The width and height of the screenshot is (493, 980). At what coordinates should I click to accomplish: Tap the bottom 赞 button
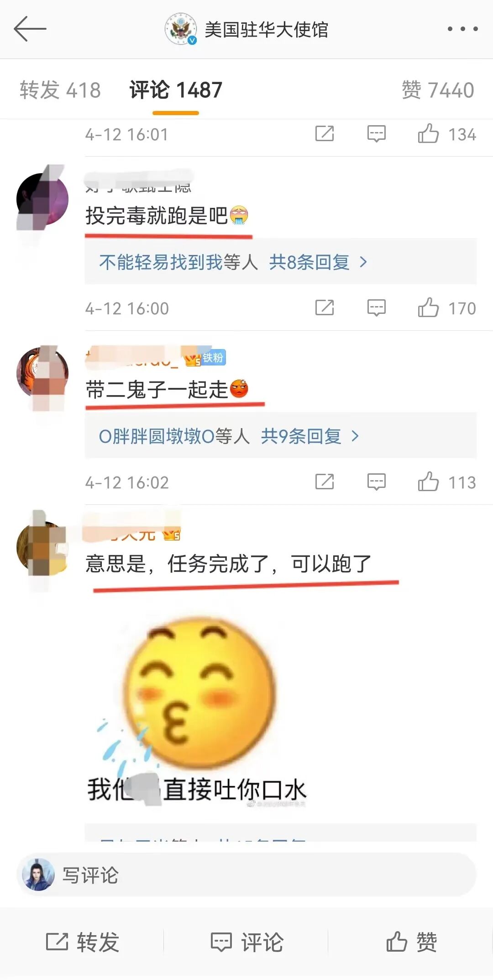pos(412,942)
